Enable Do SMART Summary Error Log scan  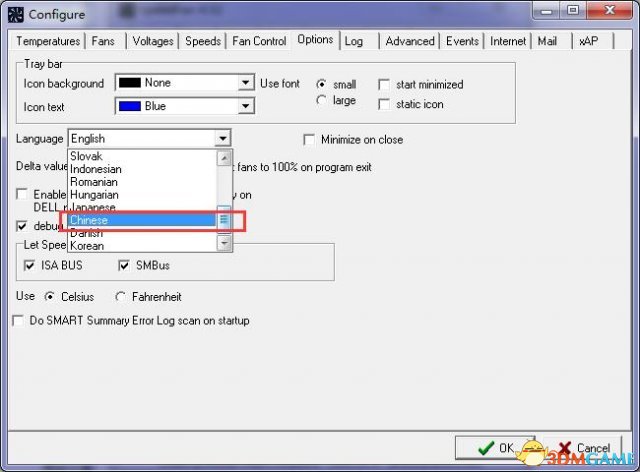pyautogui.click(x=18, y=321)
